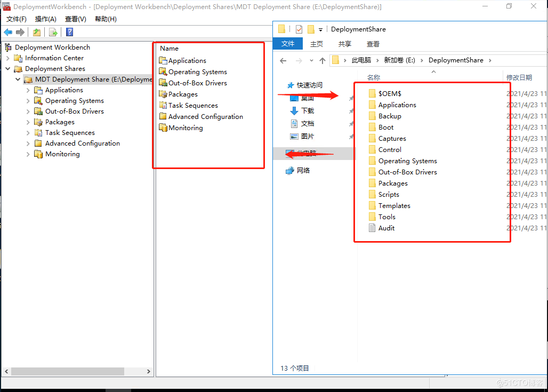Viewport: 548px width, 392px height.
Task: Expand Out-of-Box Drivers node in tree
Action: (28, 111)
